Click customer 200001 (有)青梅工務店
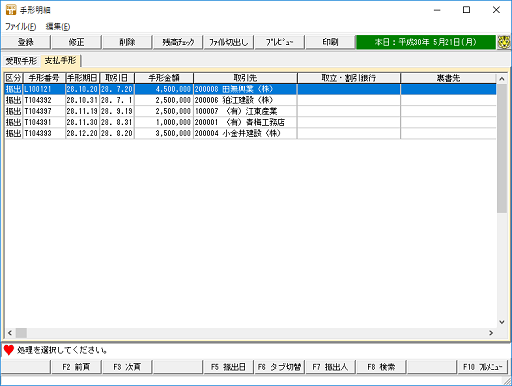 click(245, 122)
